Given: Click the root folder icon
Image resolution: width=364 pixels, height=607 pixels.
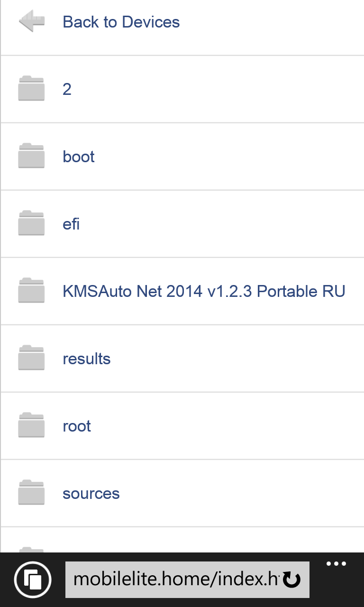Looking at the screenshot, I should 31,425.
